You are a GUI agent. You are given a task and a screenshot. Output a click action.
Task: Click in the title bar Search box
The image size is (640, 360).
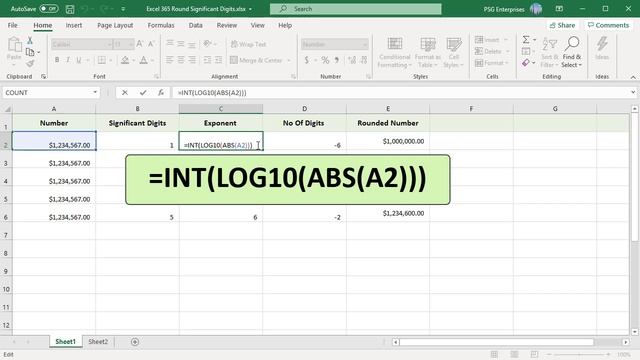(x=355, y=9)
